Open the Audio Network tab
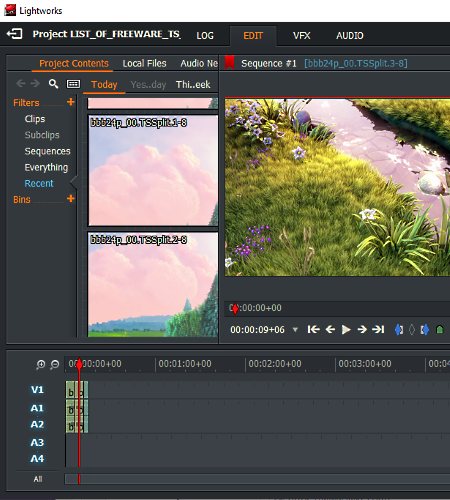Image resolution: width=450 pixels, height=500 pixels. pos(199,63)
